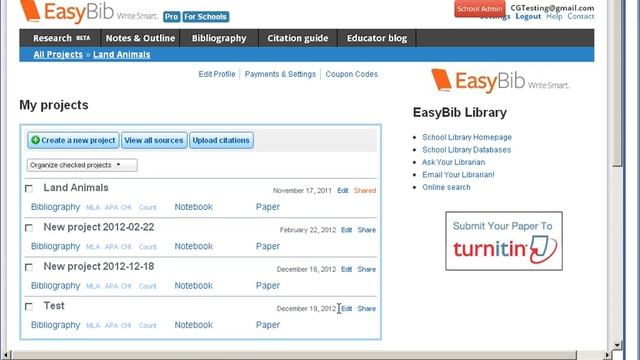Click the Logout link

point(528,16)
